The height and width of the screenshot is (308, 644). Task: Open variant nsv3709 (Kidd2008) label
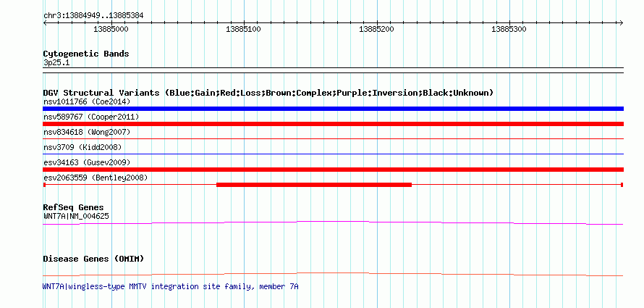tap(82, 147)
